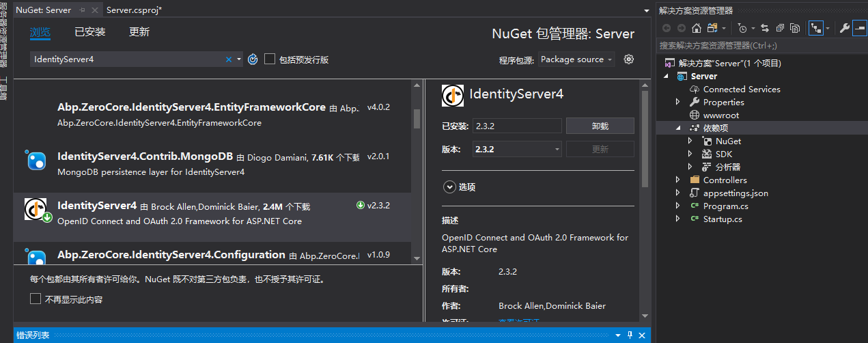The height and width of the screenshot is (343, 868).
Task: Open the error list window position dropdown
Action: 619,335
